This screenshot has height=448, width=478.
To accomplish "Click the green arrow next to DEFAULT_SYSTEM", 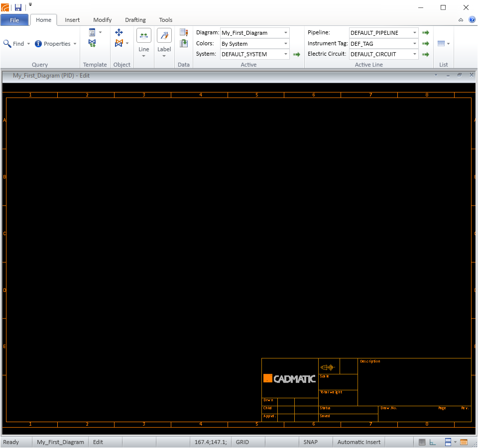I will [297, 54].
